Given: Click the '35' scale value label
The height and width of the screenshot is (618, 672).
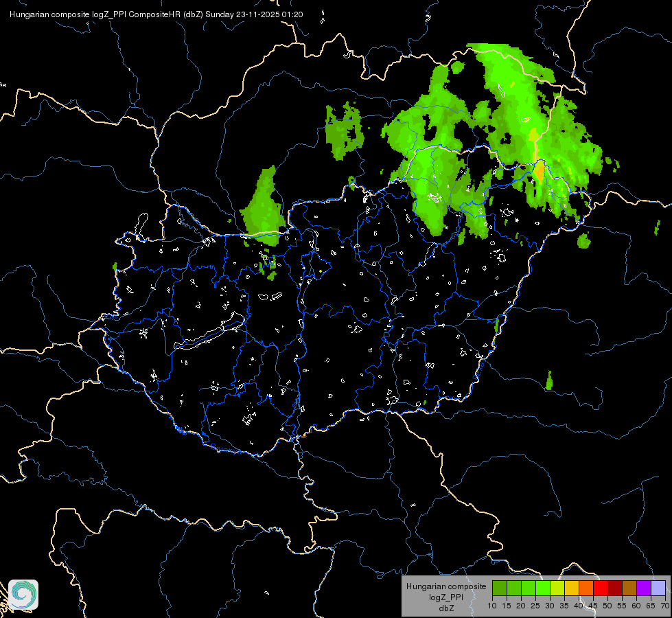Looking at the screenshot, I should pyautogui.click(x=564, y=606).
